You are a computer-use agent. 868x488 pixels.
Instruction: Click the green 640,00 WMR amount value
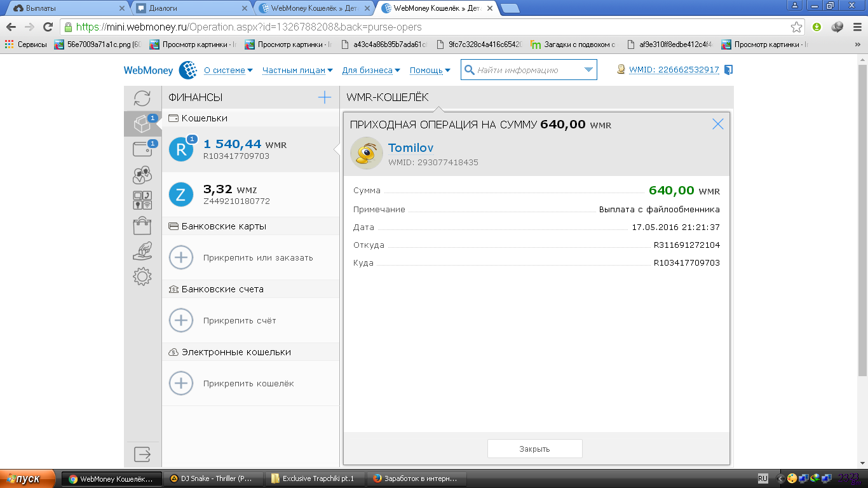coord(684,191)
